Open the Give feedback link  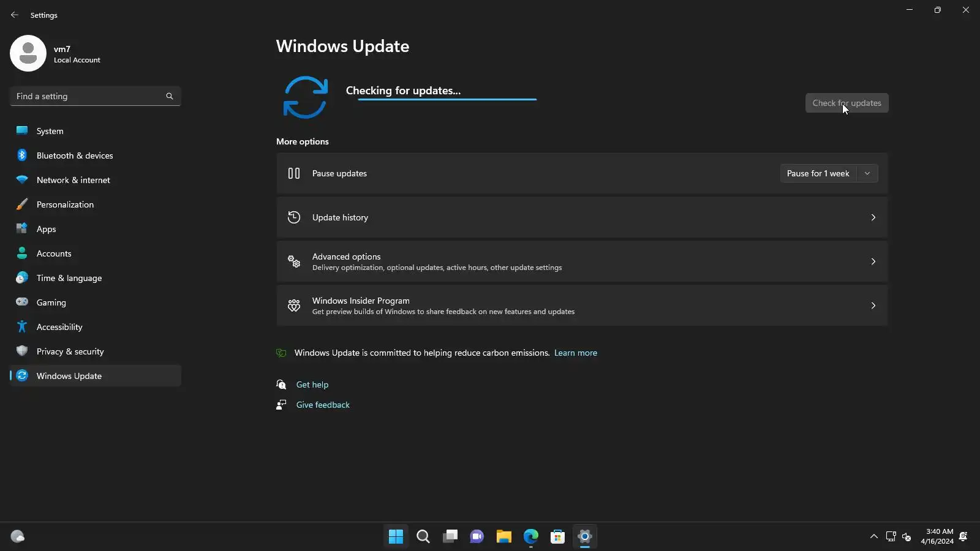323,405
